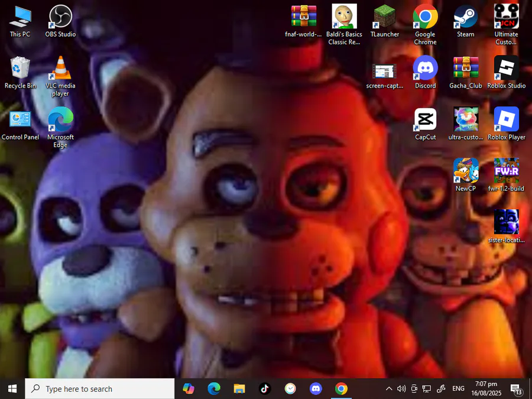Select the ultra-custom desktop icon

click(x=466, y=124)
